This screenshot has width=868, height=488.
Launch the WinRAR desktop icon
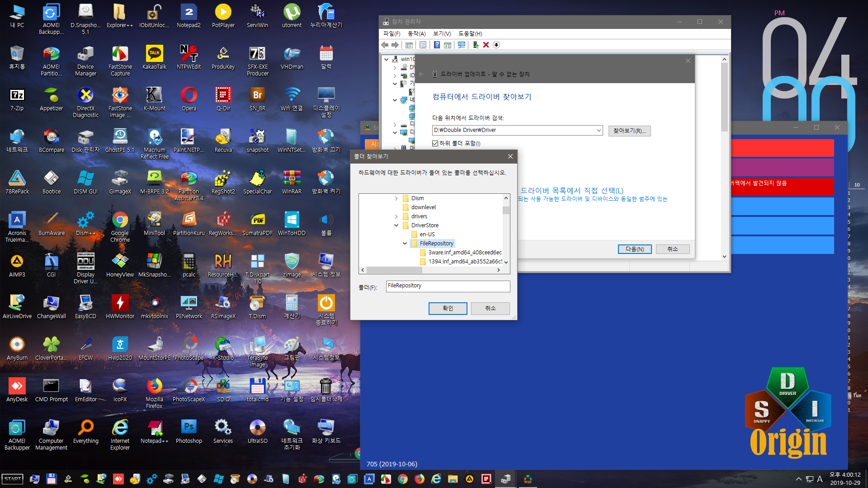click(292, 183)
